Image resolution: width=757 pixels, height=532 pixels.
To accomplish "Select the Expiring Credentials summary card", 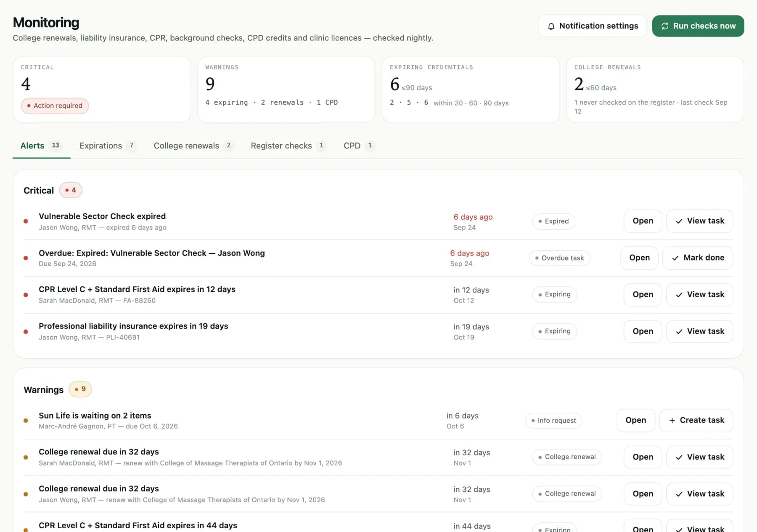I will coord(471,90).
